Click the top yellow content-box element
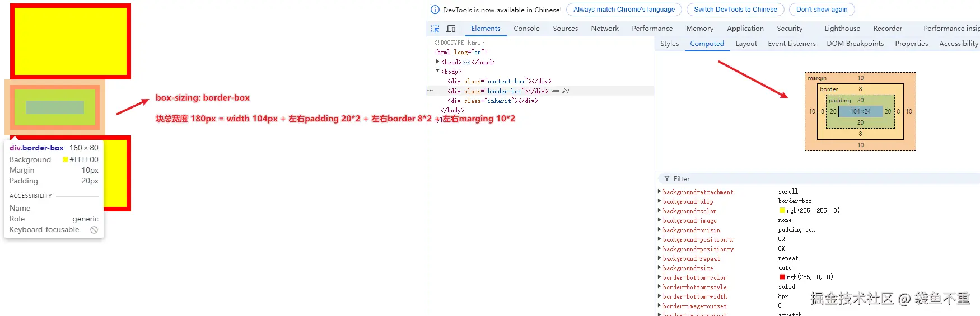Viewport: 980px width, 316px height. [71, 41]
